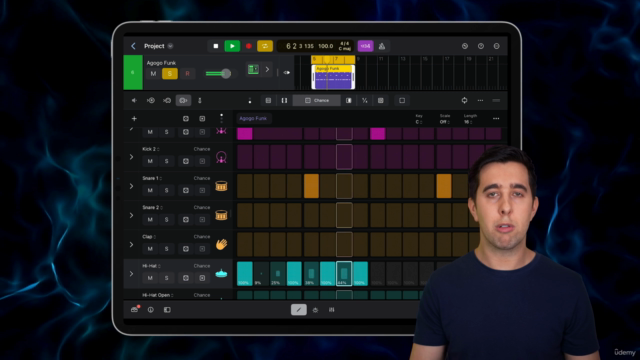Select the green track 6 header

(133, 72)
